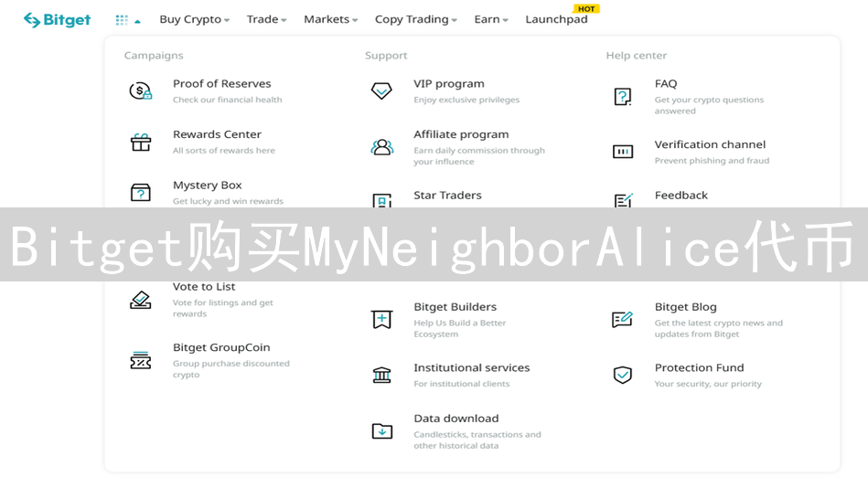Open the Mystery Box link
The image size is (868, 488).
point(207,186)
